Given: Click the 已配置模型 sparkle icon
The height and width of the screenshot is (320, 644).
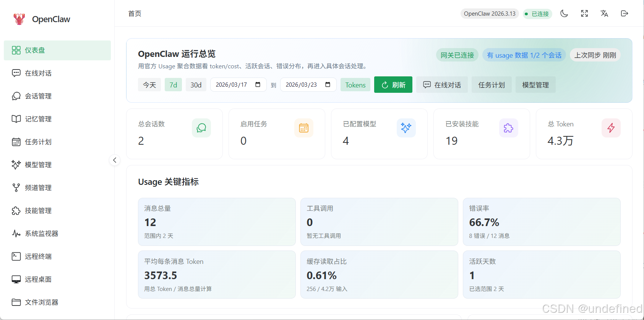Looking at the screenshot, I should (406, 128).
